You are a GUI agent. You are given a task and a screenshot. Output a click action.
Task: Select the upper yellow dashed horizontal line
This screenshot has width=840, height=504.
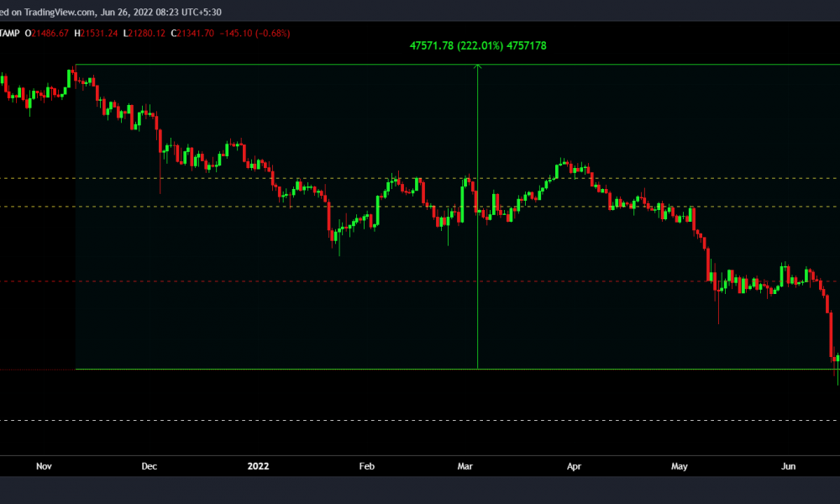click(x=420, y=178)
